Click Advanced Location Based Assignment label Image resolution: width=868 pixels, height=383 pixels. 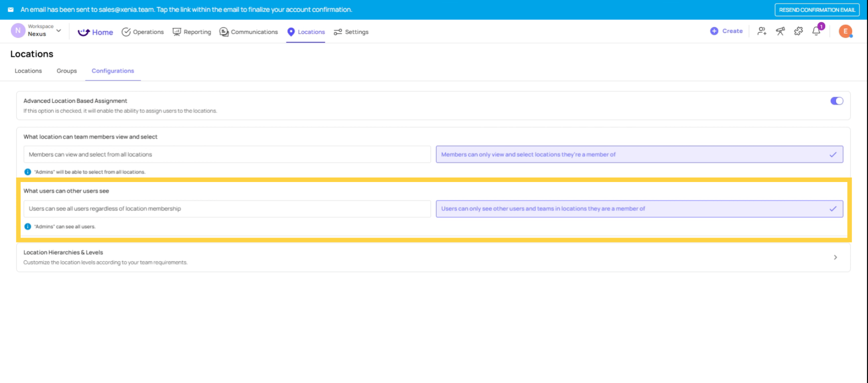75,101
